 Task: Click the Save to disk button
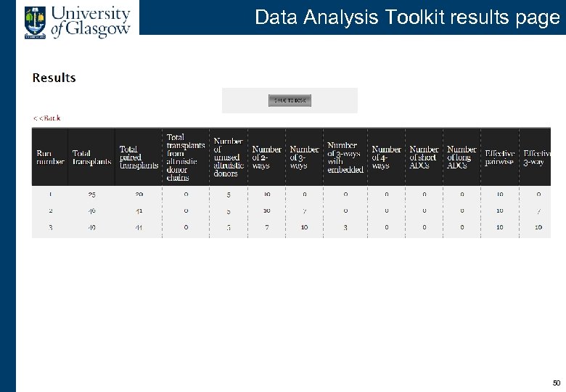(290, 101)
